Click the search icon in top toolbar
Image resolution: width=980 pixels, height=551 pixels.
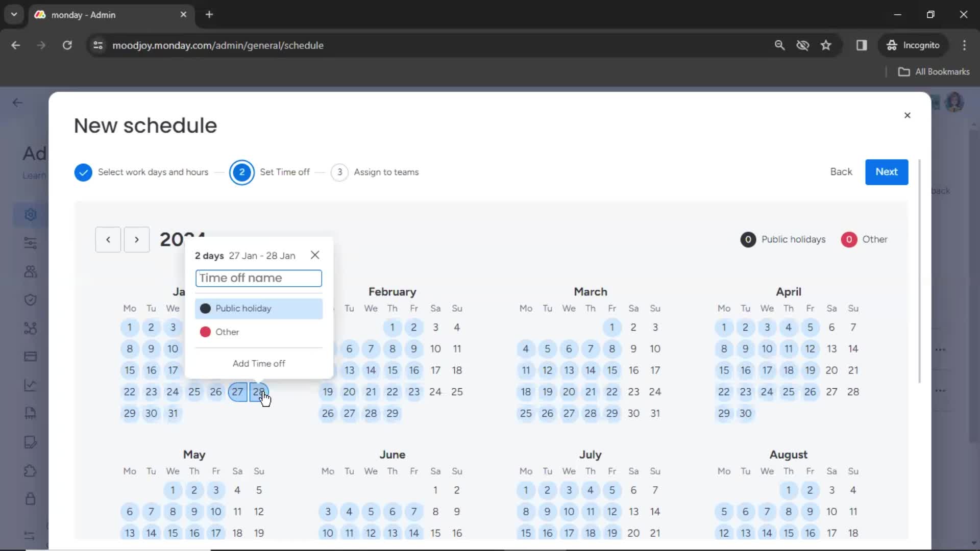pyautogui.click(x=779, y=45)
